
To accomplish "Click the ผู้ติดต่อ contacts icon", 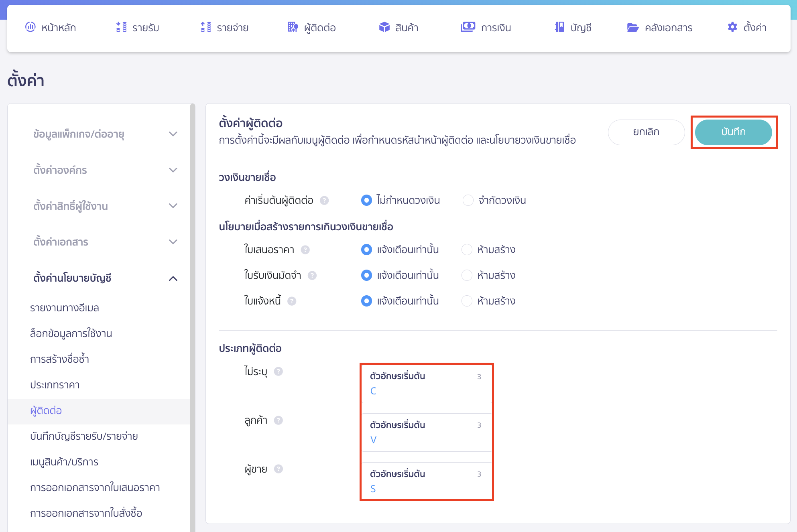I will [293, 27].
